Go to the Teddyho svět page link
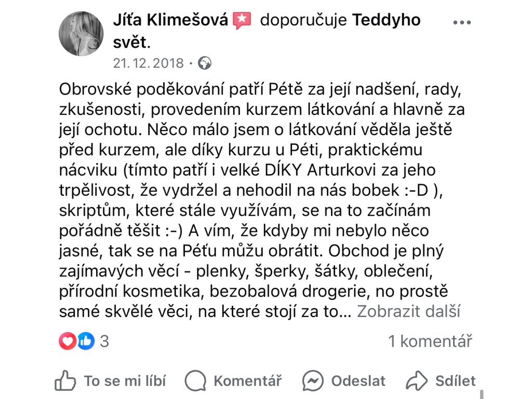Screen dimensions: 532x399 click(x=387, y=20)
